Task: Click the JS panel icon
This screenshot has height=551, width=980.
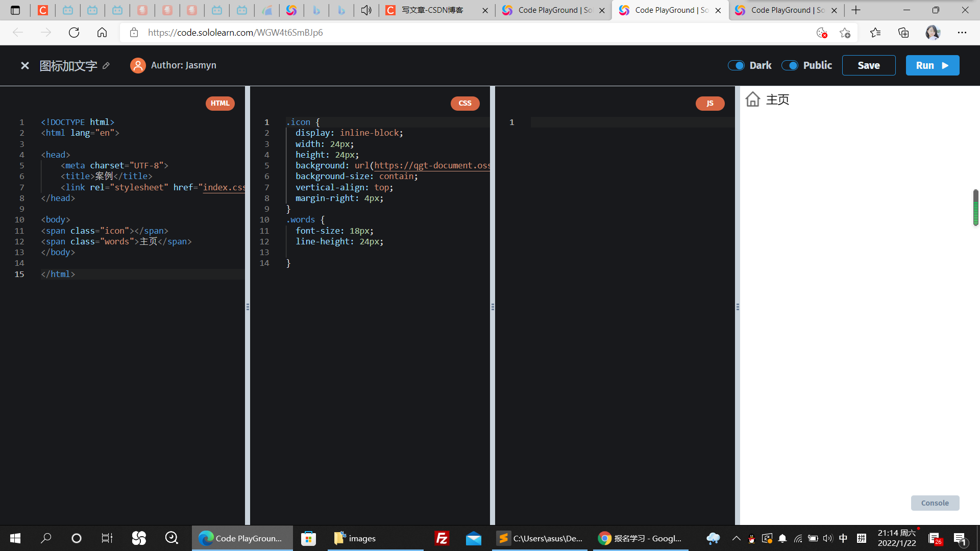Action: click(x=710, y=103)
